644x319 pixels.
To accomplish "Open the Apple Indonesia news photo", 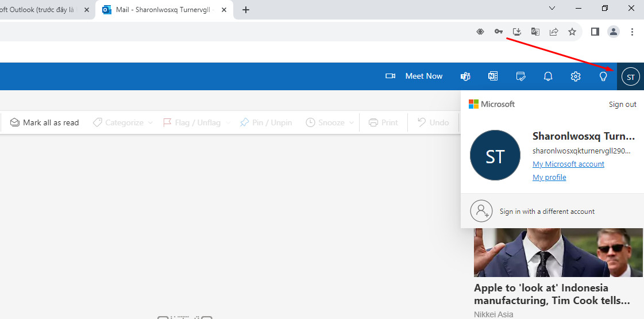I will click(x=558, y=252).
